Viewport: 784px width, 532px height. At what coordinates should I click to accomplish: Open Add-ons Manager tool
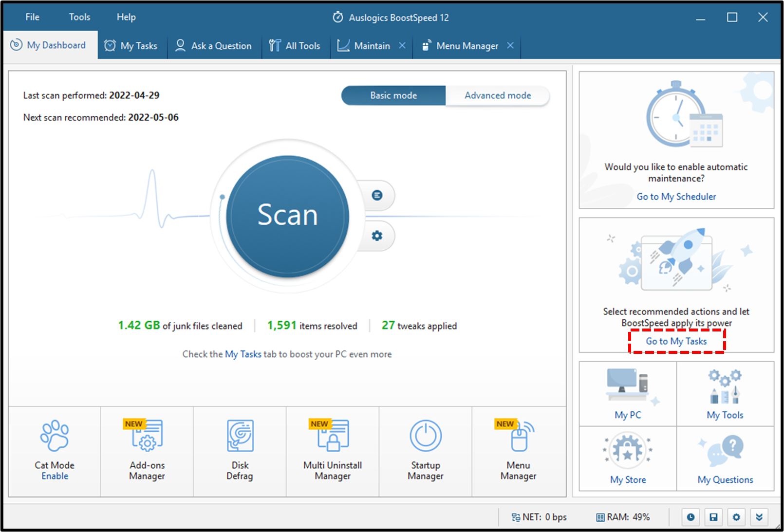[147, 452]
